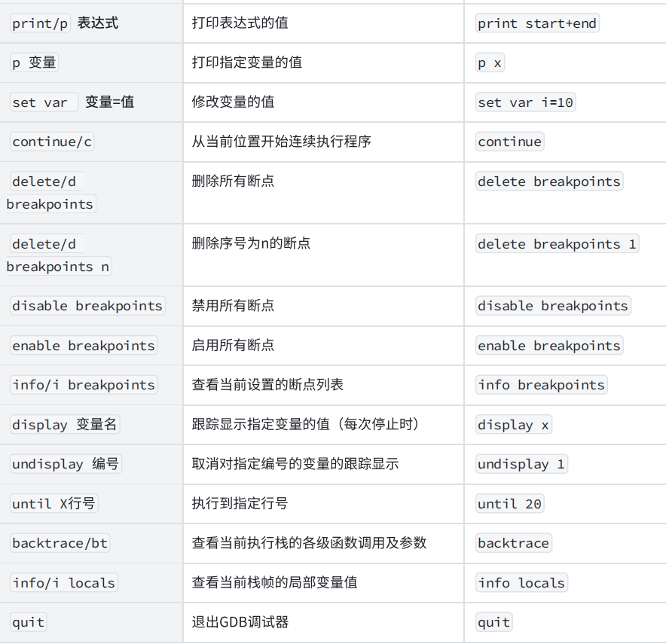
Task: Select description '禁用所有断点'
Action: point(233,306)
